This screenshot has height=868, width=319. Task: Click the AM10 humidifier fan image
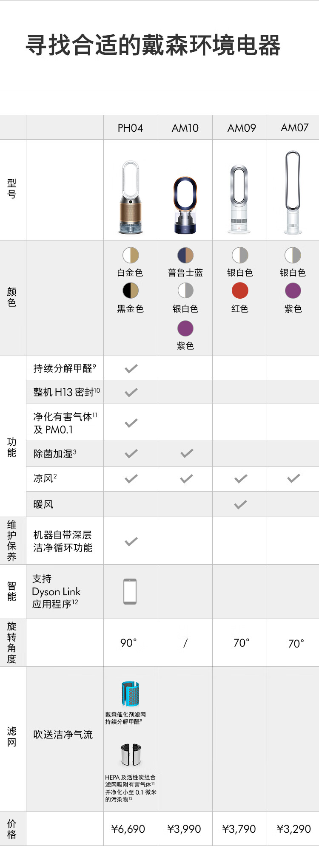pos(185,205)
